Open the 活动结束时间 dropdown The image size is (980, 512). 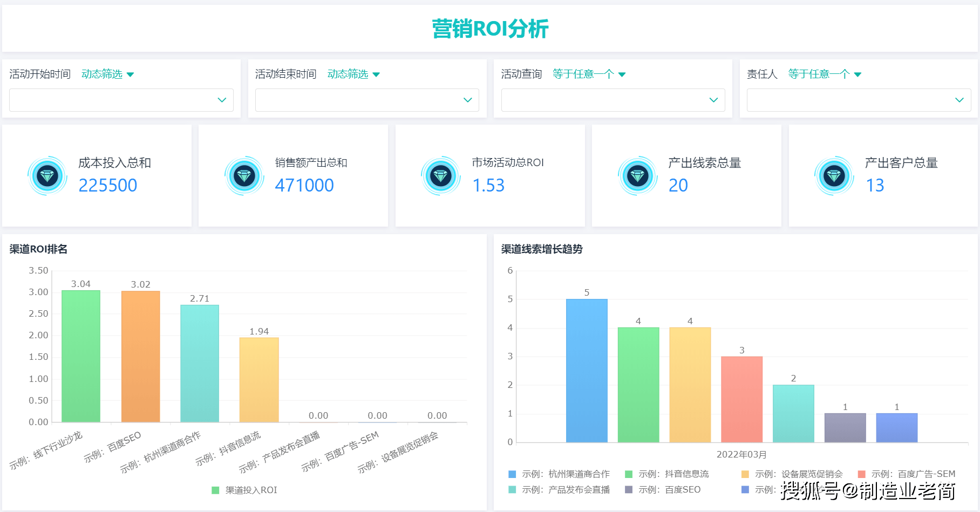pos(366,100)
